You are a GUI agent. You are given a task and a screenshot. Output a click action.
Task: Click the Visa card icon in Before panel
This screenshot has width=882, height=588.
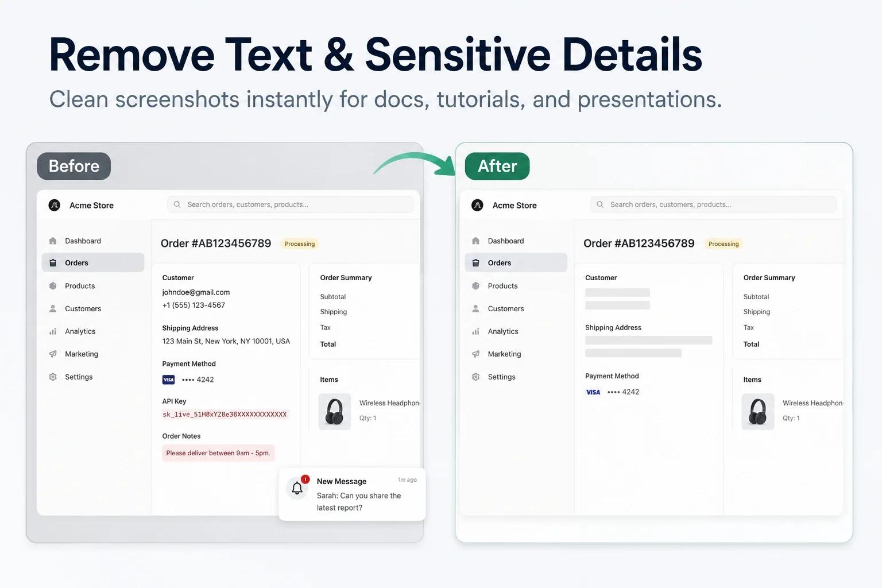tap(168, 380)
